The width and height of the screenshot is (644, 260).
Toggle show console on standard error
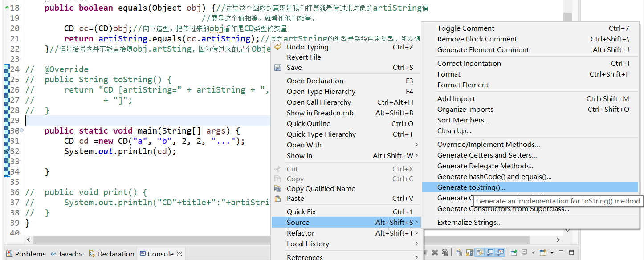tap(500, 253)
